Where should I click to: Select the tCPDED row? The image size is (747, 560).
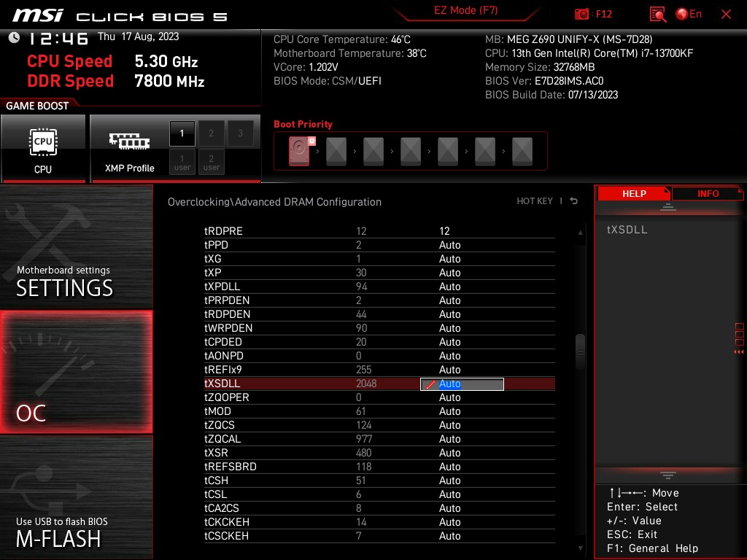[x=379, y=342]
